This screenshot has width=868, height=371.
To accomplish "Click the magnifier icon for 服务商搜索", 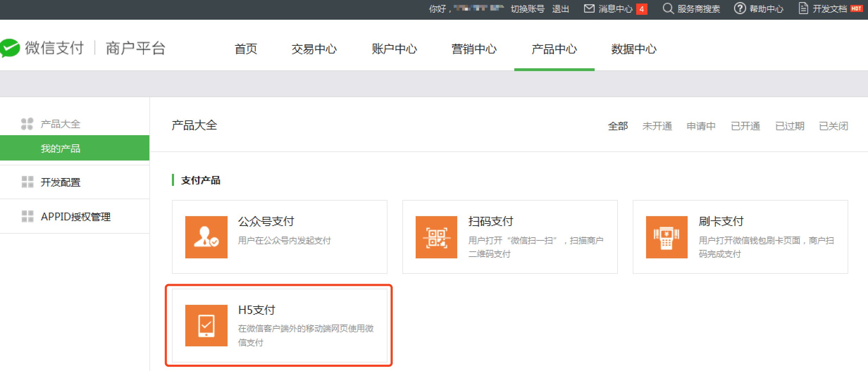I will (668, 8).
